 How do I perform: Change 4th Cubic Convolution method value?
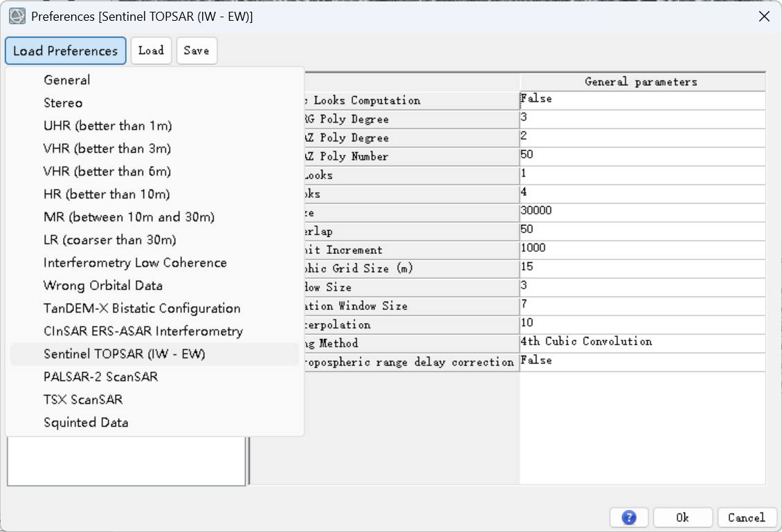(x=642, y=344)
